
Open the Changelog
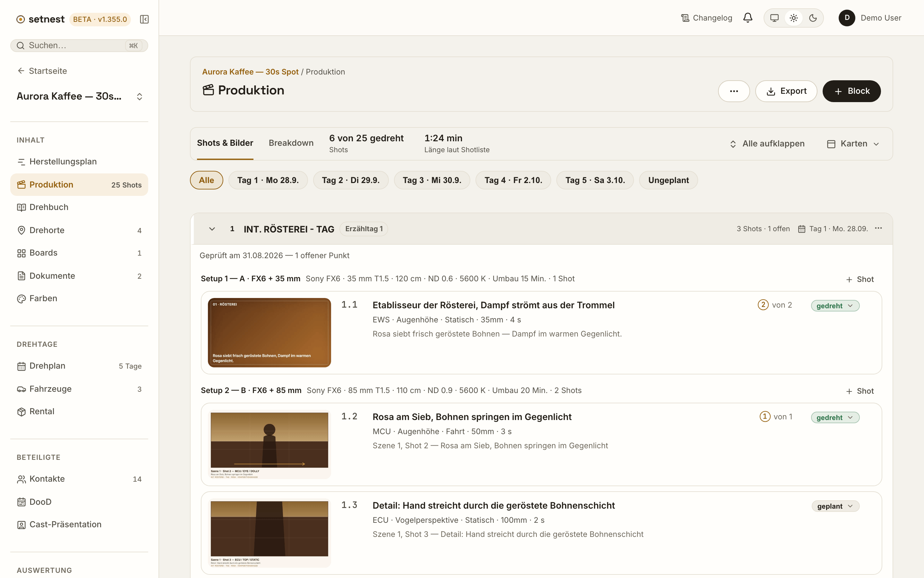pos(706,18)
